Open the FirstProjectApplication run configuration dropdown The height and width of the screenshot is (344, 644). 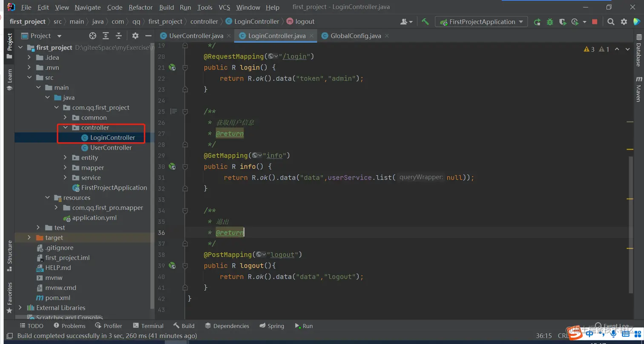coord(481,22)
